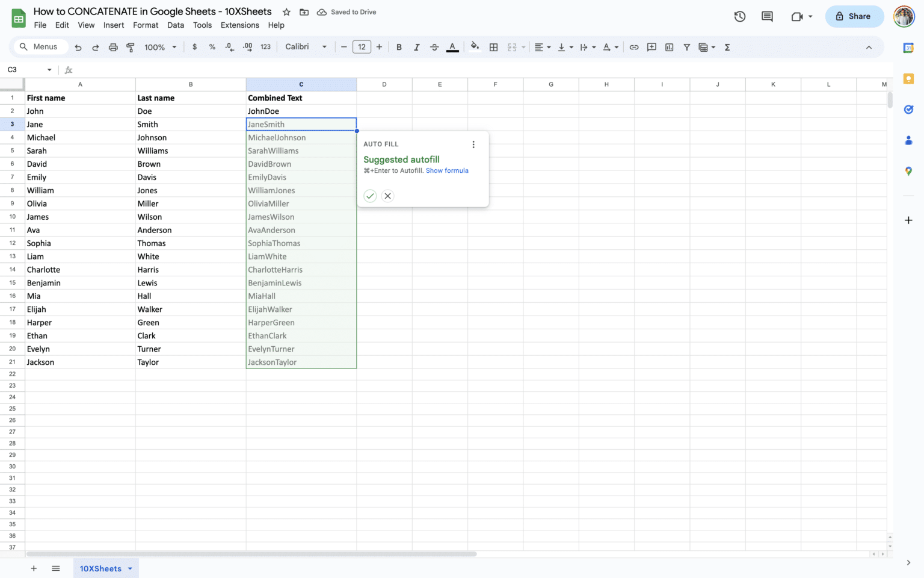Open the insert chart icon
This screenshot has width=924, height=578.
(x=669, y=47)
